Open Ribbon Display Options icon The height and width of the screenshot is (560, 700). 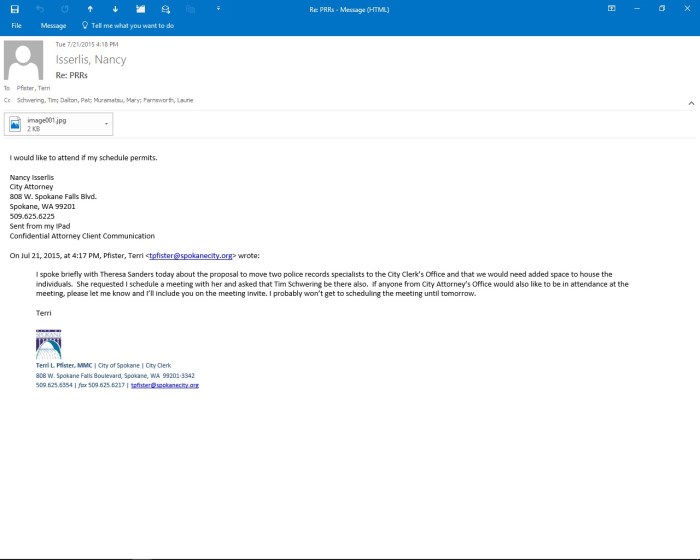(611, 8)
